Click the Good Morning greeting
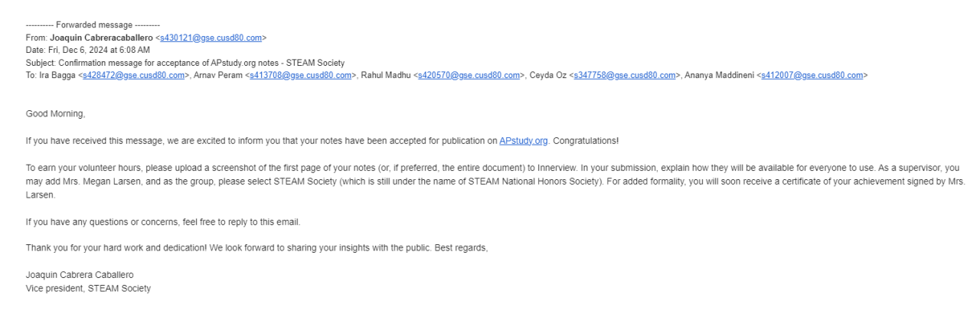The height and width of the screenshot is (314, 980). [56, 113]
